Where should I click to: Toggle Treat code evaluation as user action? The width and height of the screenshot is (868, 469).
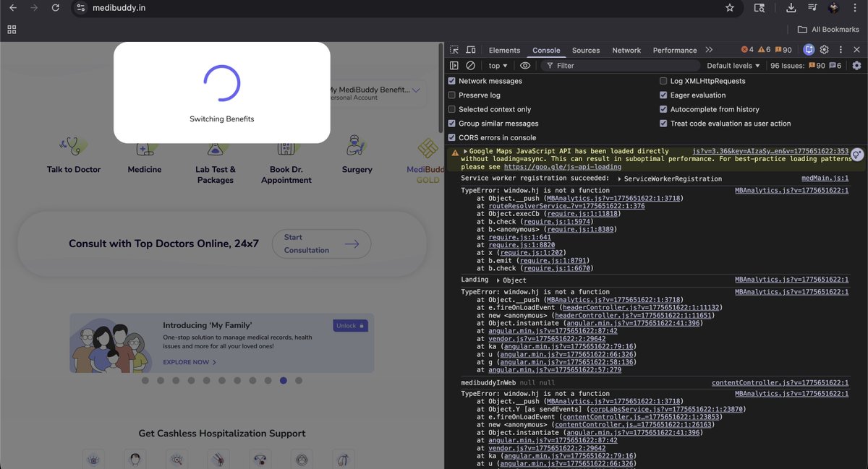(x=663, y=124)
